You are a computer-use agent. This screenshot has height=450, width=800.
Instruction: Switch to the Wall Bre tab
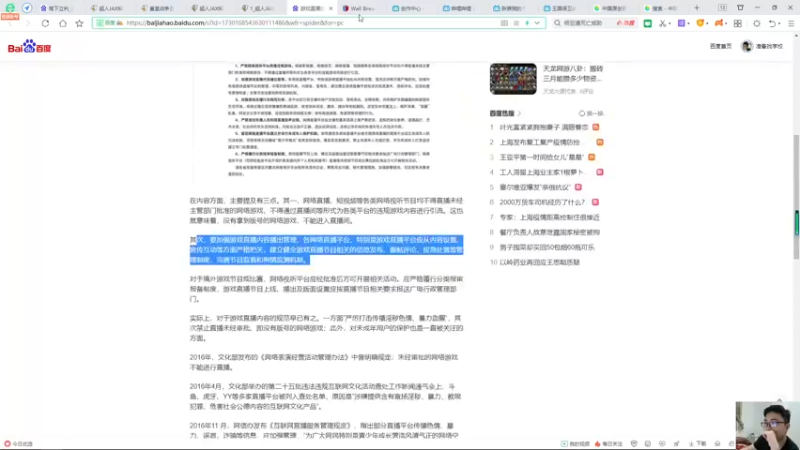coord(360,8)
